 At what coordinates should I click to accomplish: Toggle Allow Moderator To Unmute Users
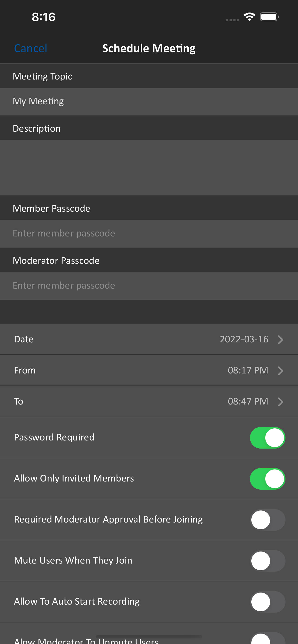[x=267, y=638]
